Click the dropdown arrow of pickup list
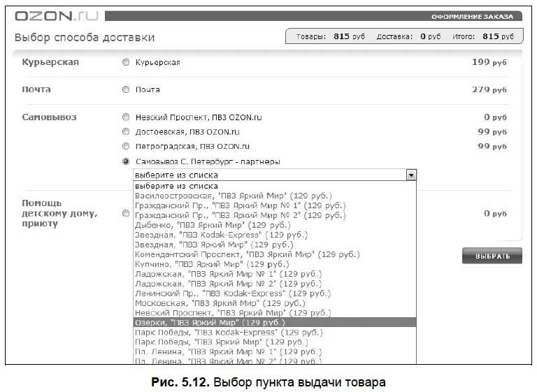Viewport: 537px width, 392px height. [411, 175]
